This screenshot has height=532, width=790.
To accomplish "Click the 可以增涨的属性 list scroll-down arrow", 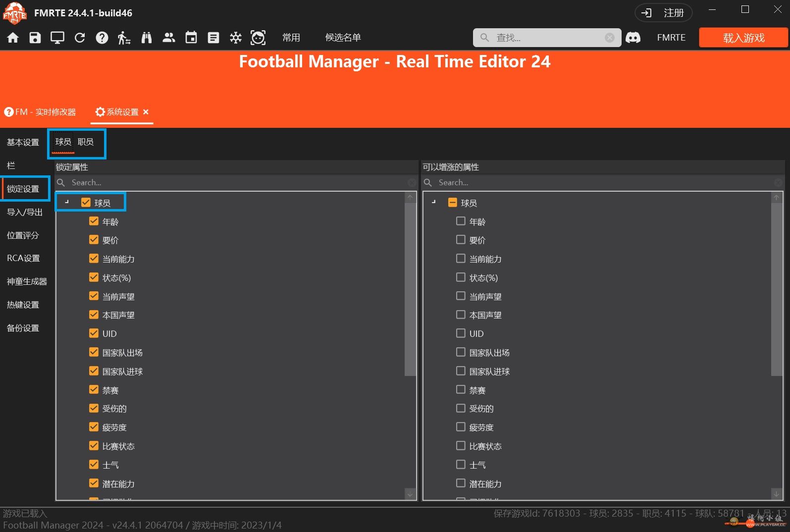I will pos(777,494).
